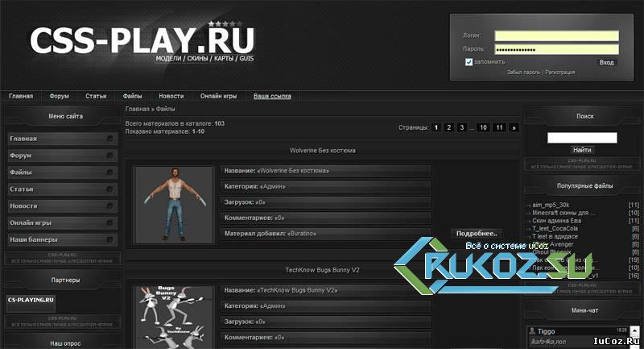Click the user avatar icon next to Tiggo
This screenshot has width=644, height=349.
coord(532,331)
